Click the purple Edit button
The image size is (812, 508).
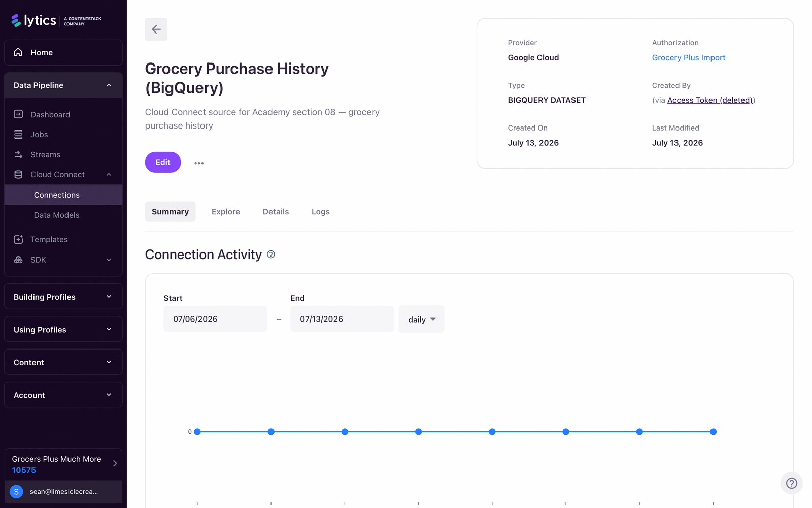[163, 162]
